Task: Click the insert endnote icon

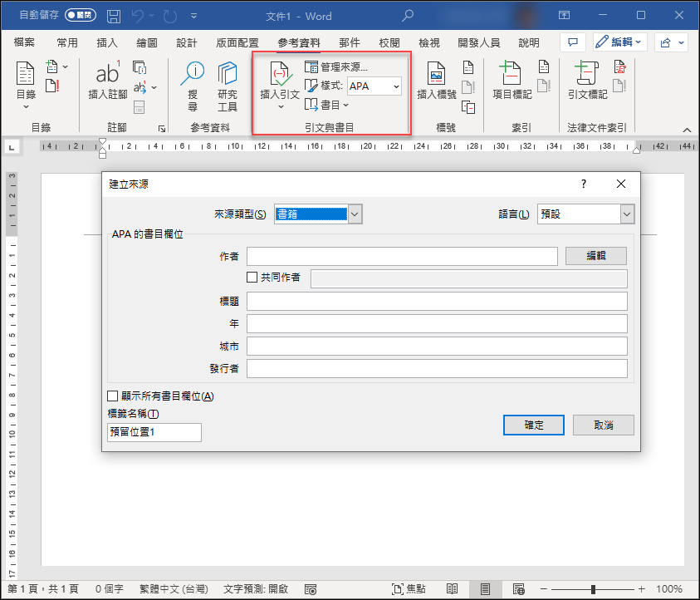Action: [140, 67]
